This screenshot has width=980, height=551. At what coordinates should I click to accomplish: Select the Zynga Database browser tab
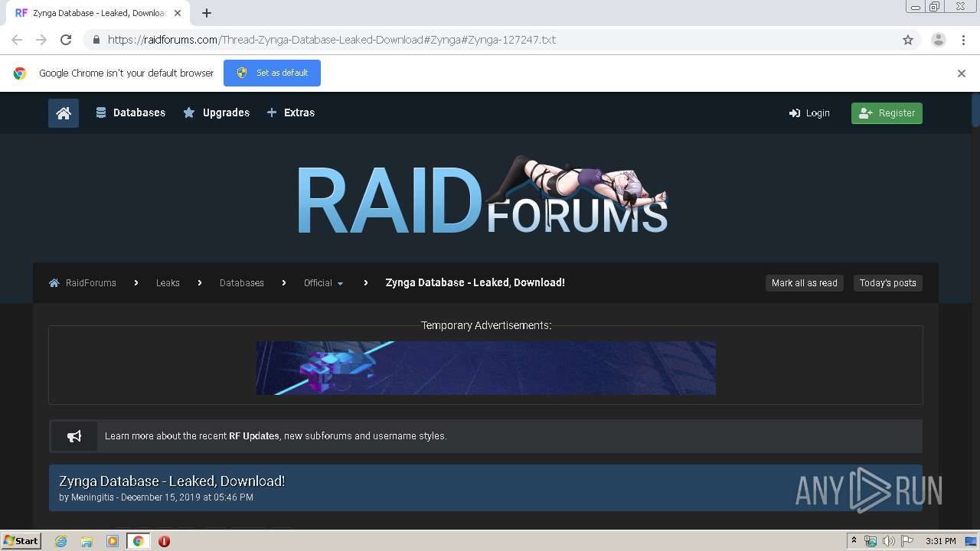[x=97, y=13]
